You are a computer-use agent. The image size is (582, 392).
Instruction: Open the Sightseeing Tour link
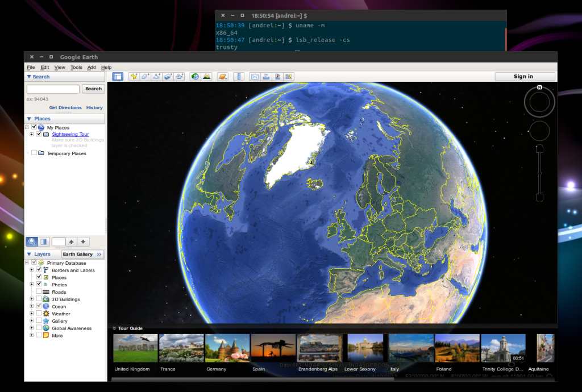[70, 134]
